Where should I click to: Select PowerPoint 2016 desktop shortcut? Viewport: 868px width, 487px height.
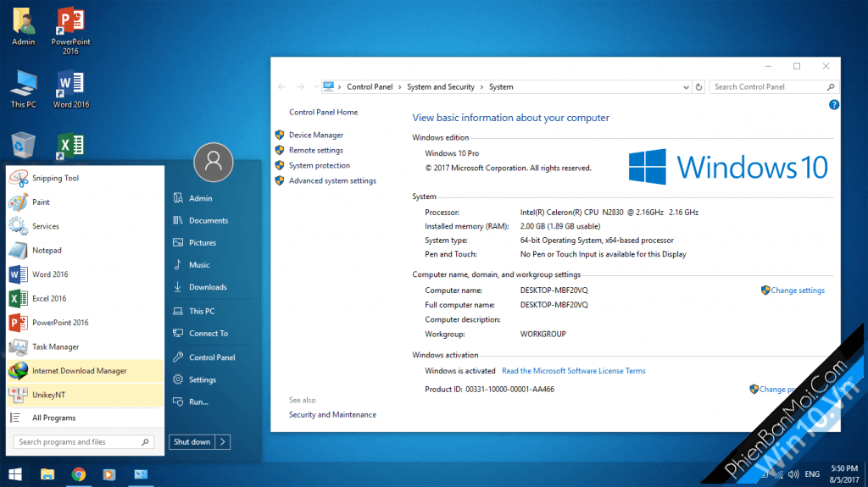(x=70, y=31)
